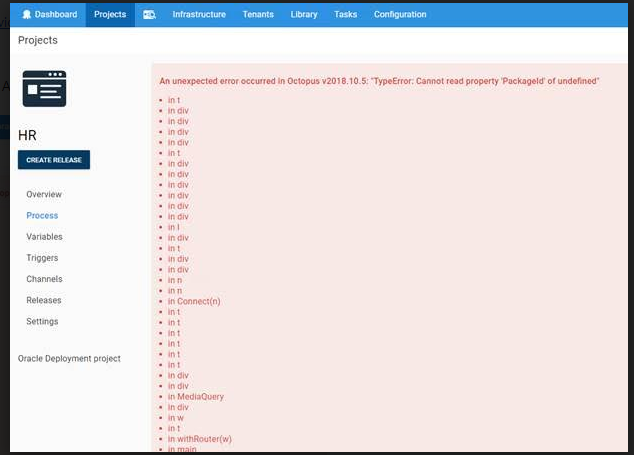Click the project search icon in navbar
634x455 pixels.
[150, 15]
